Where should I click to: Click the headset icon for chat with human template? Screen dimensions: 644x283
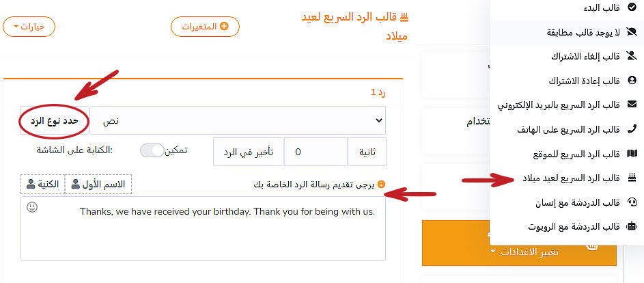click(x=631, y=202)
